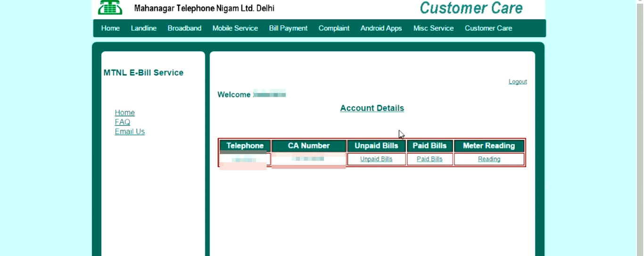Open the Home menu in green navigation bar
This screenshot has width=644, height=256.
[x=110, y=28]
